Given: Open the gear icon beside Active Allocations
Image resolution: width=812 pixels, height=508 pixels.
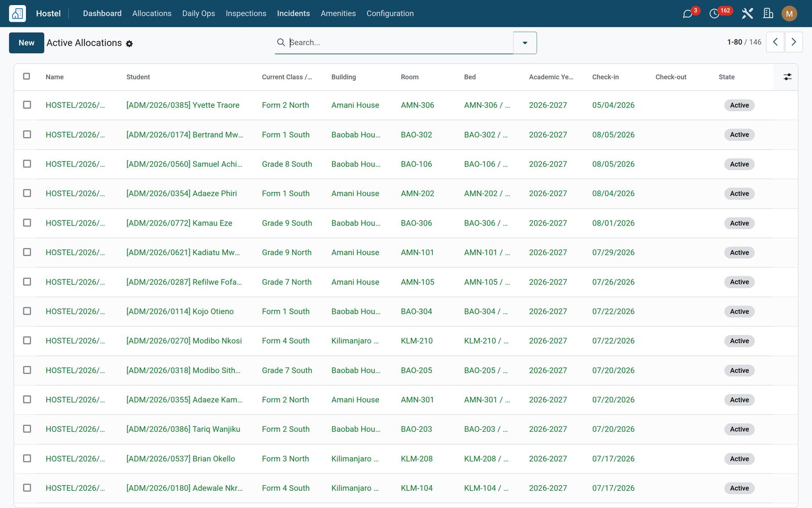Looking at the screenshot, I should tap(129, 44).
